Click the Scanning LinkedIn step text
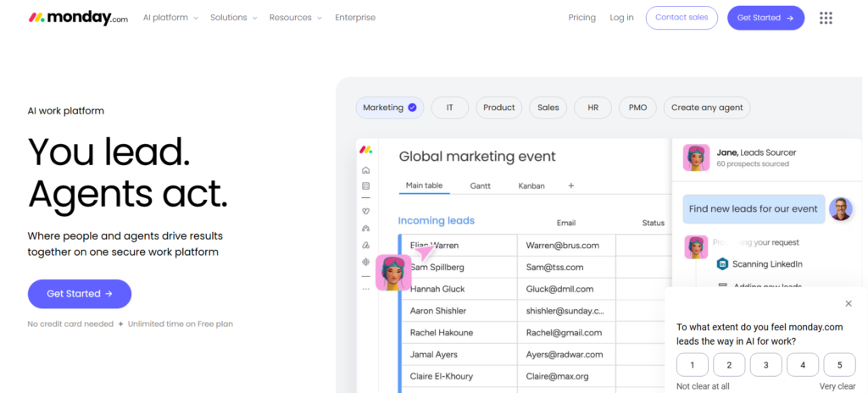The width and height of the screenshot is (868, 393). 766,264
